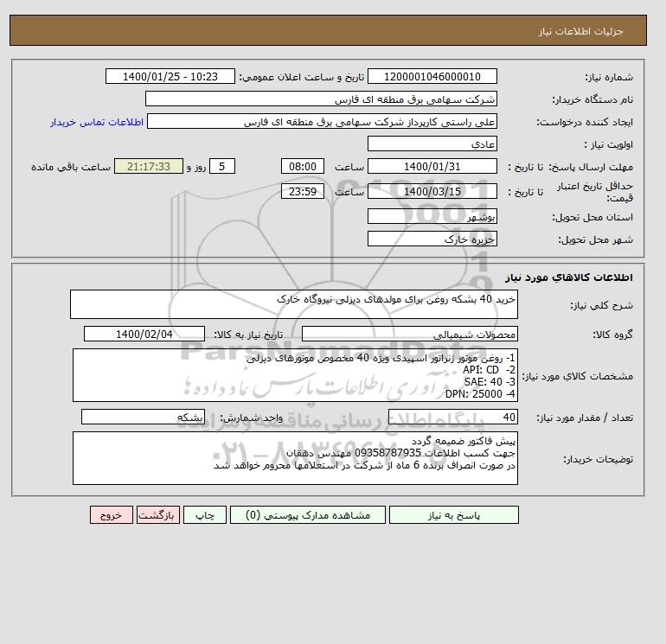666x644 pixels.
Task: Click the header title جزئیات اطلاعات نیاز
Action: point(580,31)
